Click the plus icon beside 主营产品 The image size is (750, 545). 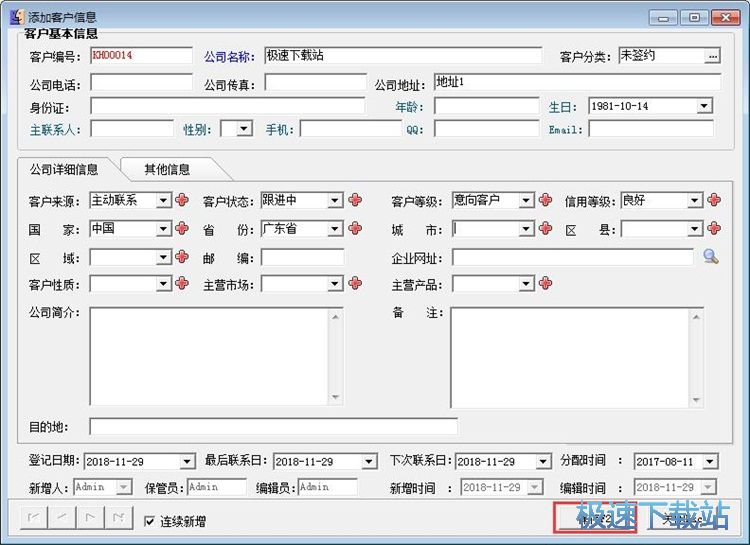coord(545,284)
